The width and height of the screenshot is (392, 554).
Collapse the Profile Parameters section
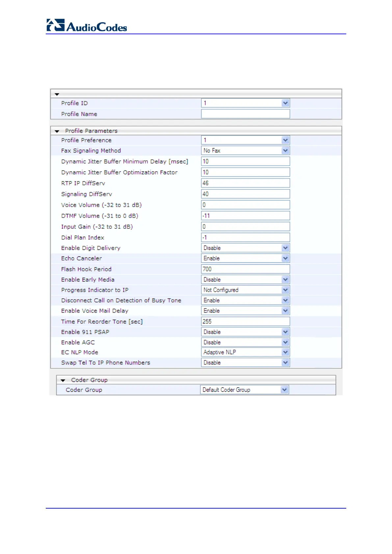(x=57, y=131)
